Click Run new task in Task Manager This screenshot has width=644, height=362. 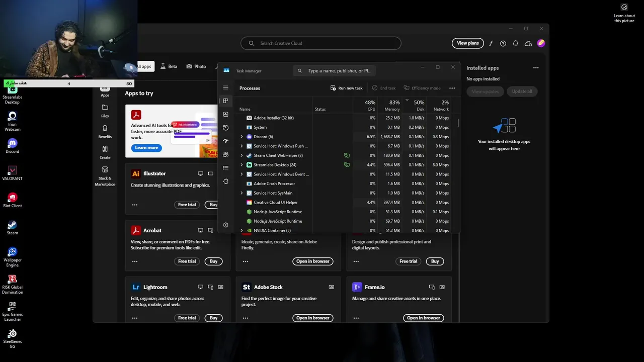tap(346, 88)
